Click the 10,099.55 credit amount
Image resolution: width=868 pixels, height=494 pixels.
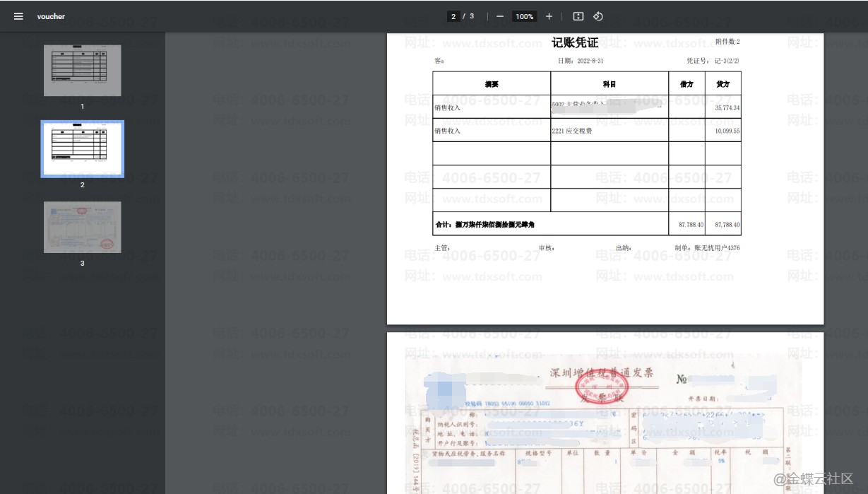pyautogui.click(x=727, y=131)
